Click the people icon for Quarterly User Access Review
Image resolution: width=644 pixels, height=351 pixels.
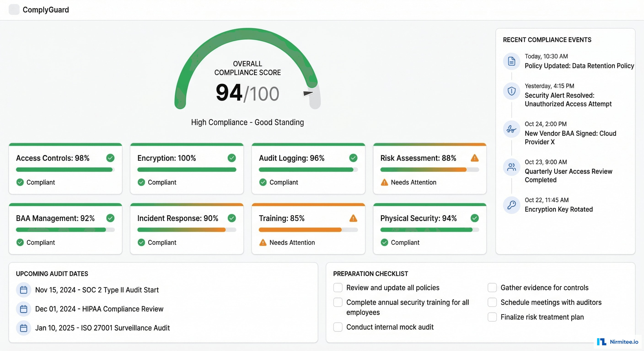click(x=512, y=167)
